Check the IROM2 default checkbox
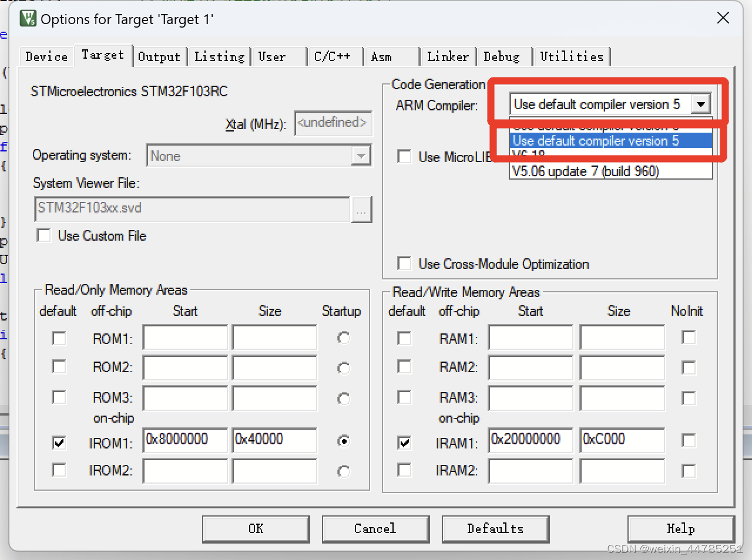The height and width of the screenshot is (560, 752). click(59, 470)
